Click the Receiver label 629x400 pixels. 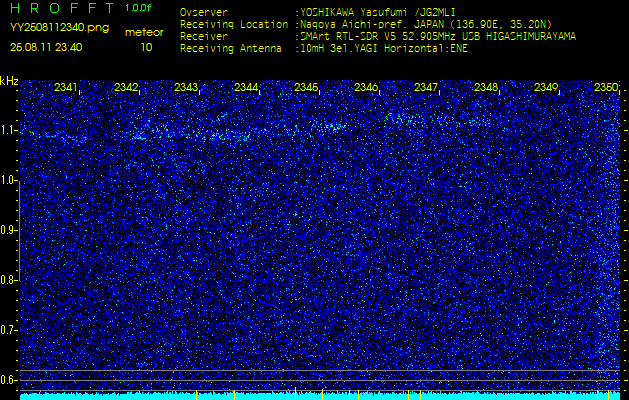(204, 37)
